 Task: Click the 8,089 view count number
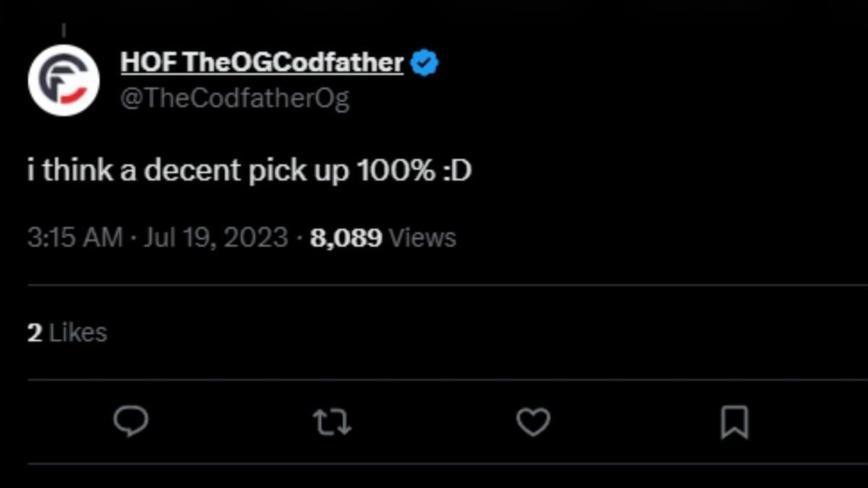click(x=346, y=238)
